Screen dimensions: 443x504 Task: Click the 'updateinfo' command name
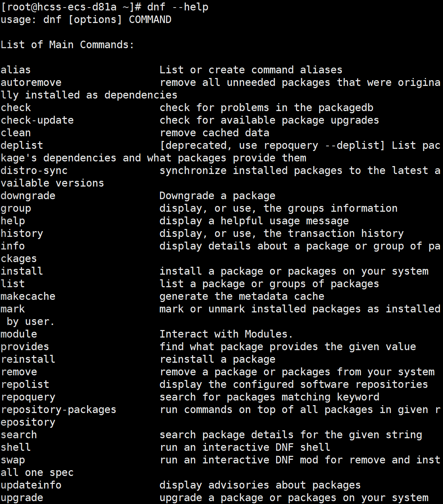31,485
